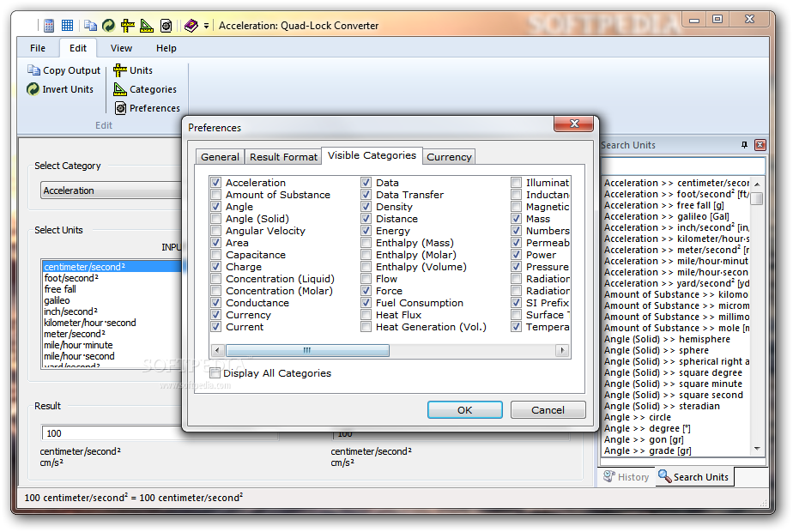The image size is (793, 532).
Task: Click the green invert units icon in title bar
Action: tap(108, 25)
